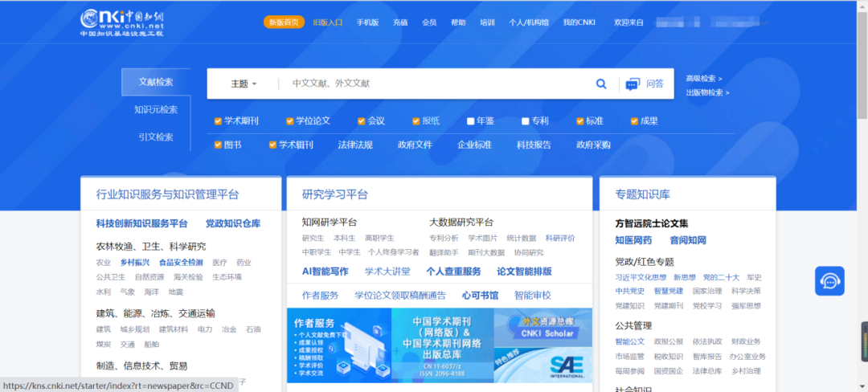This screenshot has width=868, height=392.
Task: Uncheck the 学术辑刊 checkbox
Action: (272, 145)
